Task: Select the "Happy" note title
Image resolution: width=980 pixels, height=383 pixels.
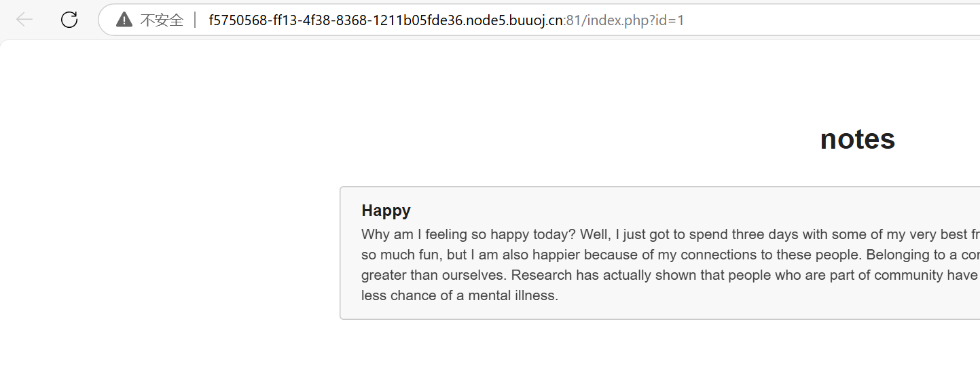Action: coord(386,211)
